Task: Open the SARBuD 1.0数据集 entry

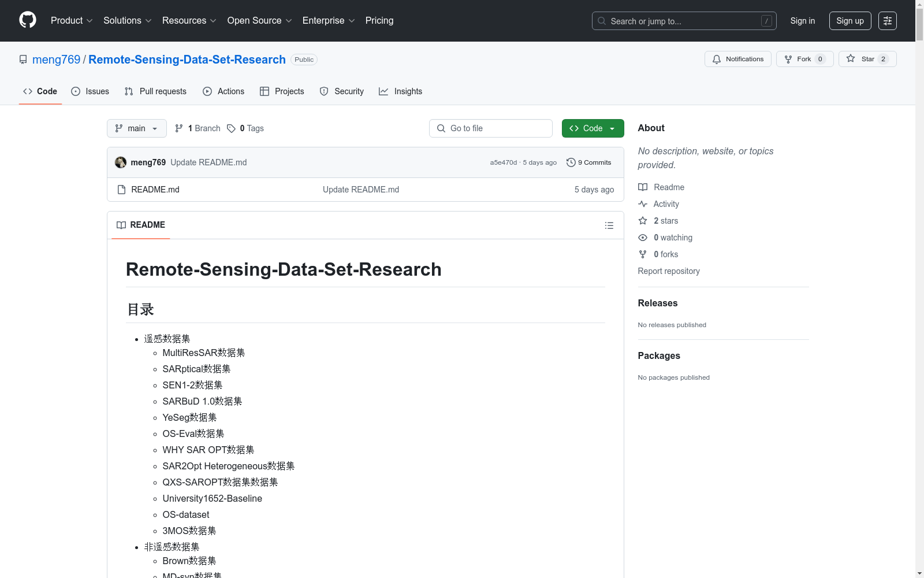Action: tap(202, 401)
